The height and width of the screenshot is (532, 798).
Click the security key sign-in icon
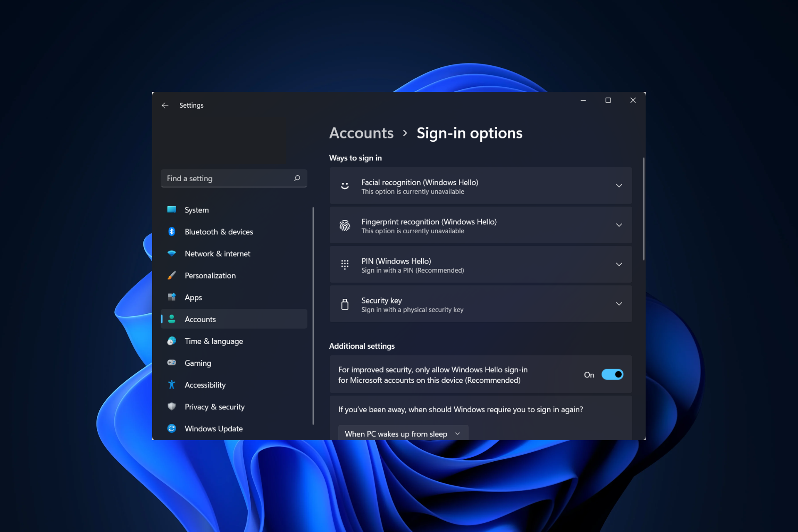coord(345,303)
